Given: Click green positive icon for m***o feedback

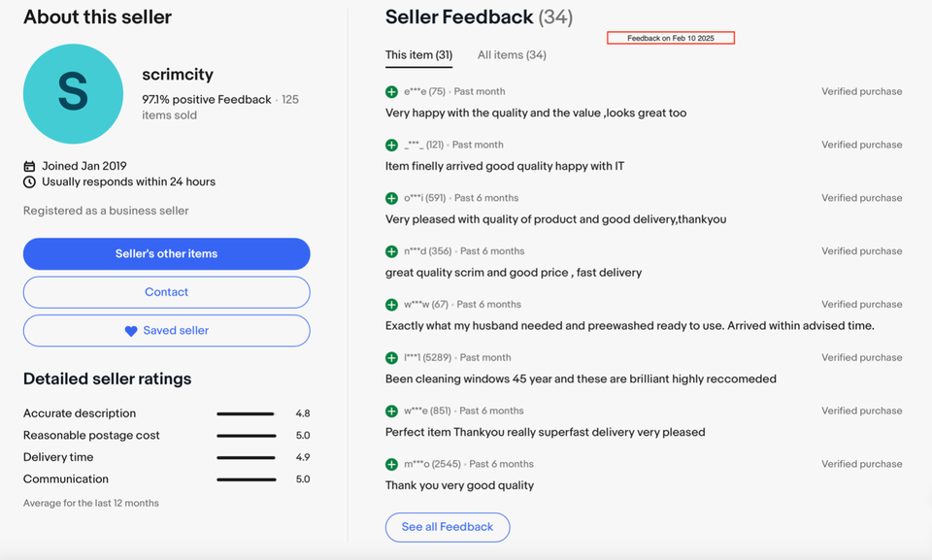Looking at the screenshot, I should pyautogui.click(x=391, y=464).
